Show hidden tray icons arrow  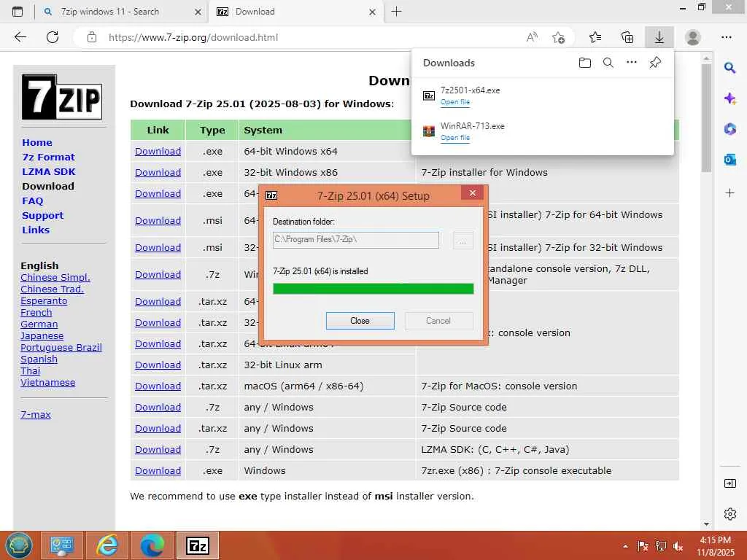(x=625, y=546)
